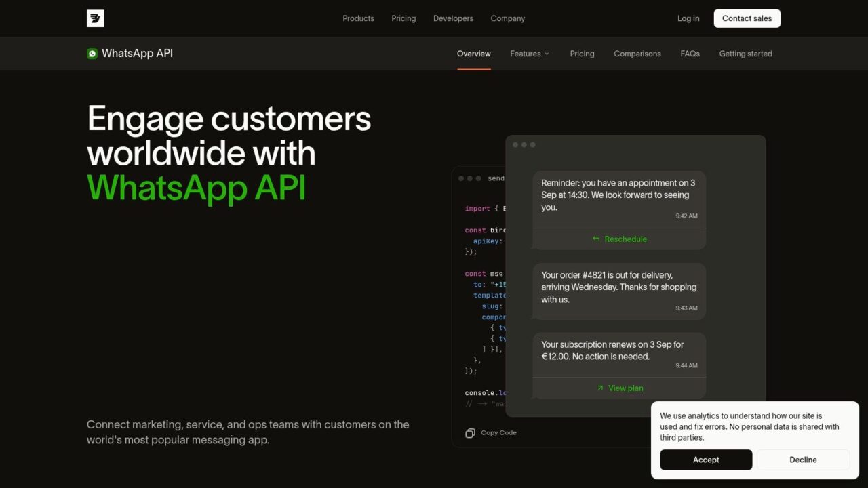Click the 'Connect marketing, service, and ops' paragraph
This screenshot has height=488, width=868.
coord(248,432)
